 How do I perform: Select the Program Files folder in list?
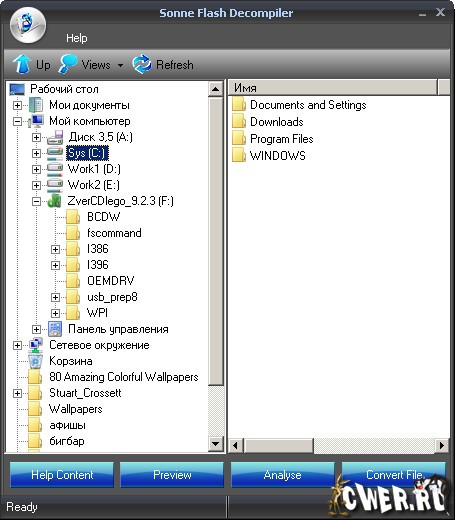coord(273,139)
